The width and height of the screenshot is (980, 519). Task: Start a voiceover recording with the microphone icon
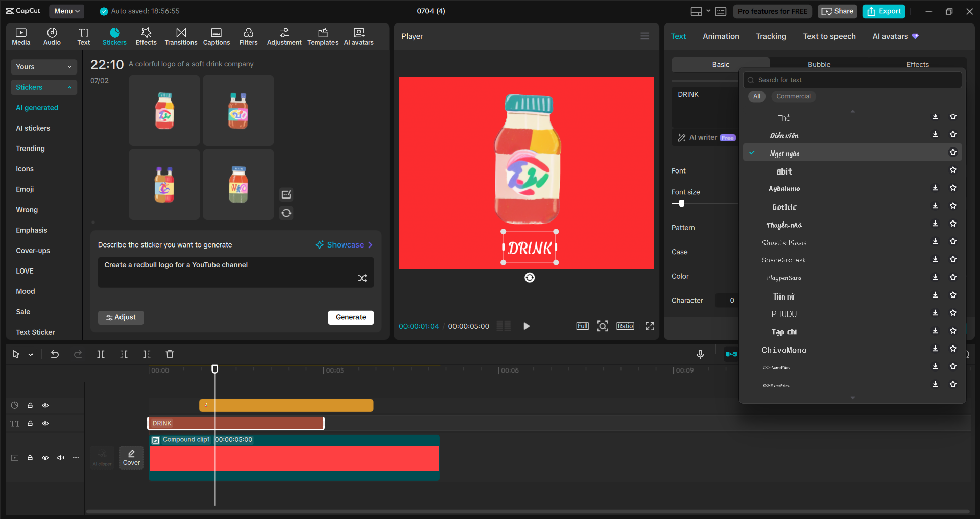pos(700,354)
